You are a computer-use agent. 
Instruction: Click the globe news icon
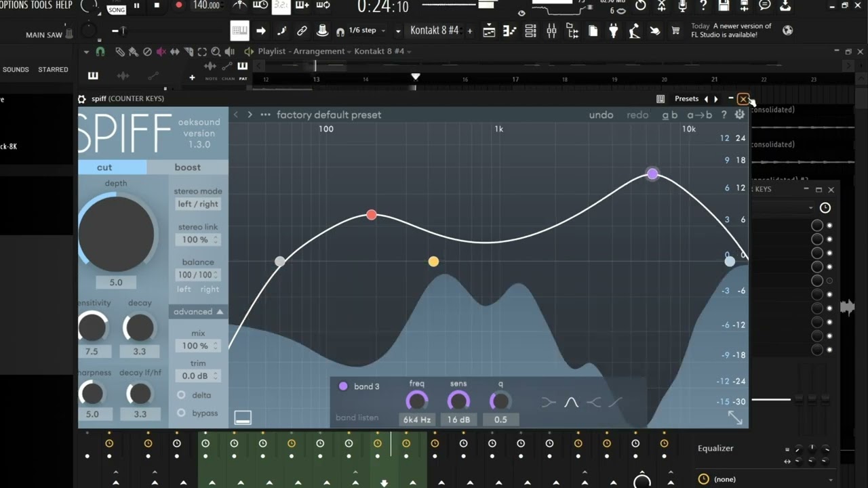point(787,30)
